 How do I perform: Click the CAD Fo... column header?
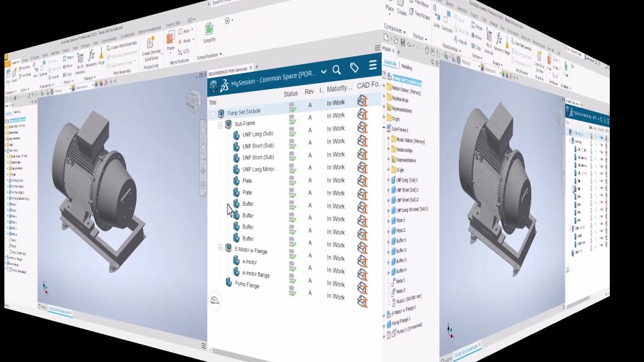coord(369,85)
